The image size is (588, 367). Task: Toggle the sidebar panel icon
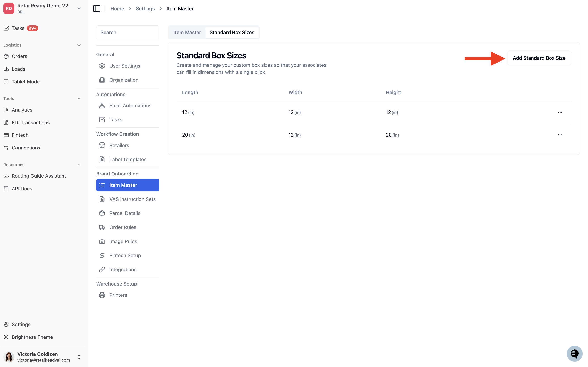(x=97, y=8)
